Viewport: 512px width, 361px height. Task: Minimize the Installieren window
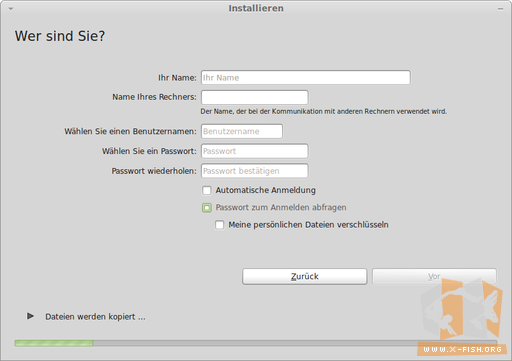(500, 9)
